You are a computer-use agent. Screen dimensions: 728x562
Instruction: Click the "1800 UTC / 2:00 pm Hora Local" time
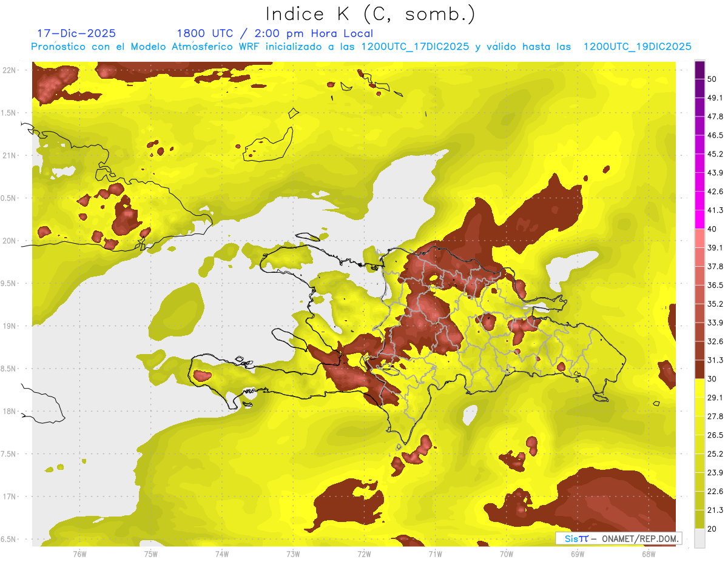pyautogui.click(x=275, y=33)
